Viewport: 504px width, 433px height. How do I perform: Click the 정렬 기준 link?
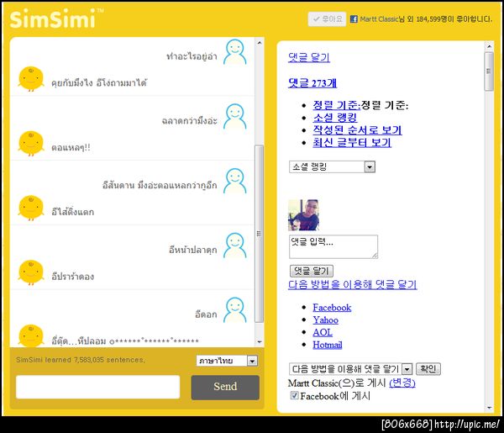[337, 105]
